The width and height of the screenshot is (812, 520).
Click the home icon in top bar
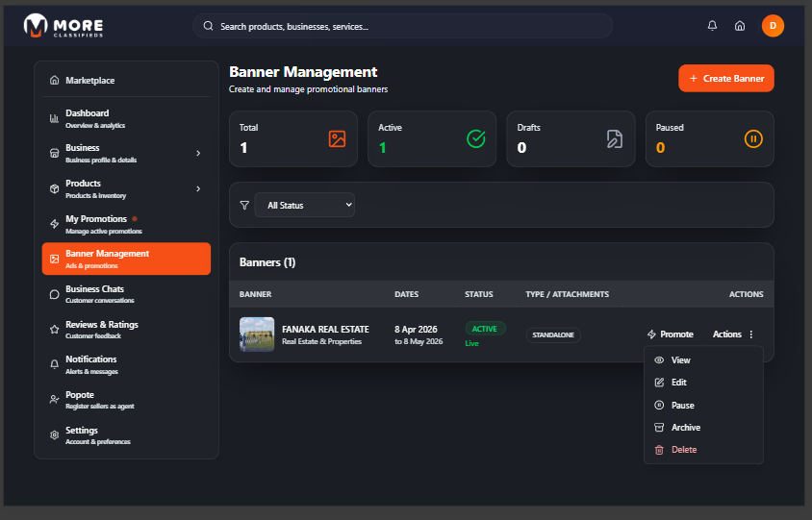[x=740, y=26]
